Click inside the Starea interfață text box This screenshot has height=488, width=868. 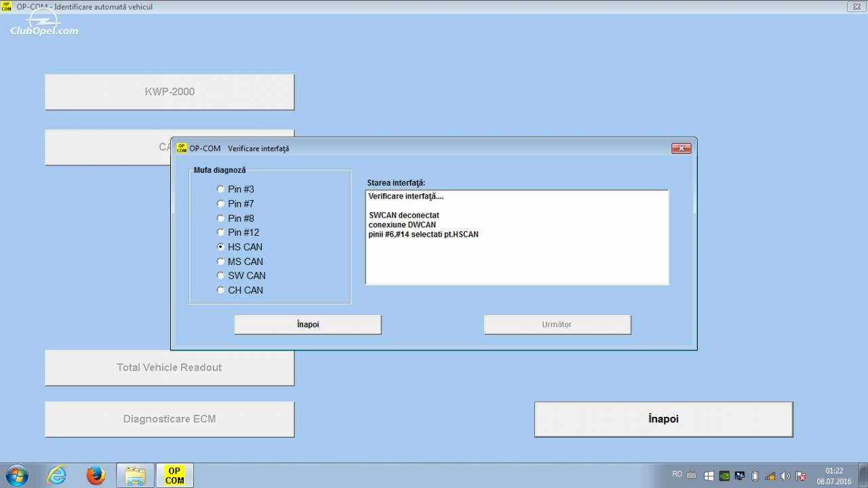(x=517, y=237)
